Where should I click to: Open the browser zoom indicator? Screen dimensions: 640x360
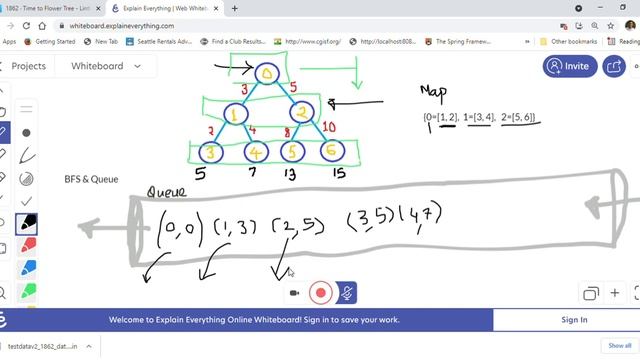[595, 26]
